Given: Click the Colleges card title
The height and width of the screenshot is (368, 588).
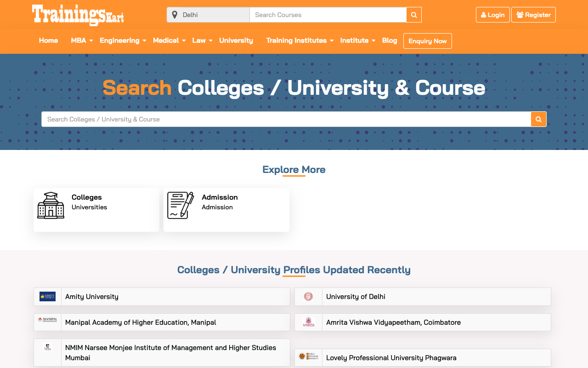Looking at the screenshot, I should click(x=86, y=197).
